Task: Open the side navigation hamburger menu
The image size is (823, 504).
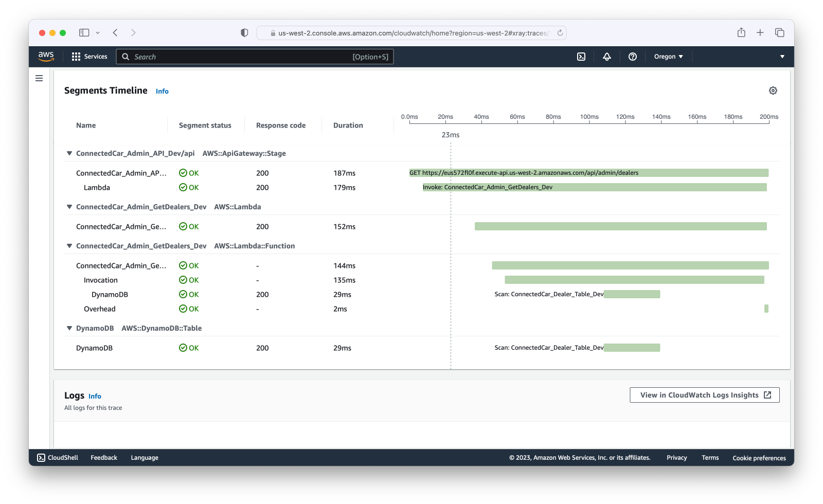Action: (39, 78)
